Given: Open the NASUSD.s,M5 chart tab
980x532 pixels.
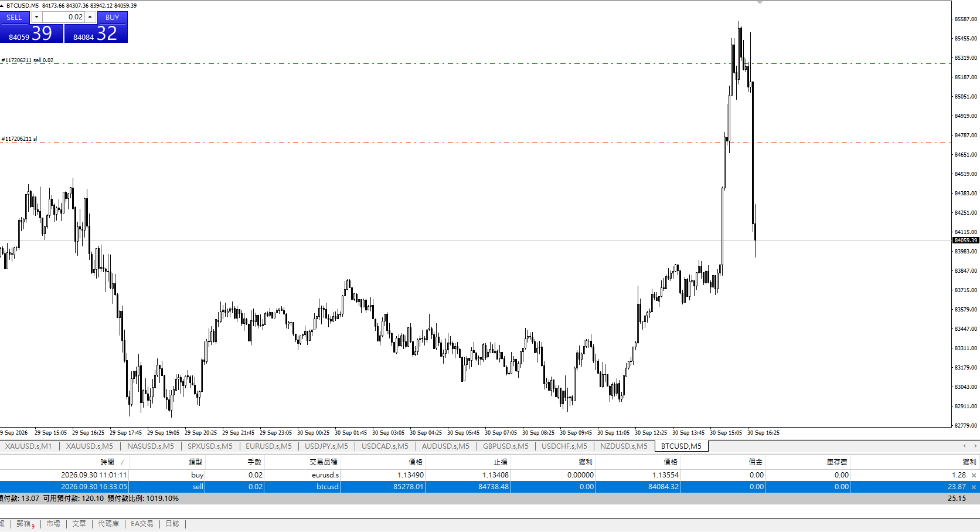Looking at the screenshot, I should click(151, 446).
